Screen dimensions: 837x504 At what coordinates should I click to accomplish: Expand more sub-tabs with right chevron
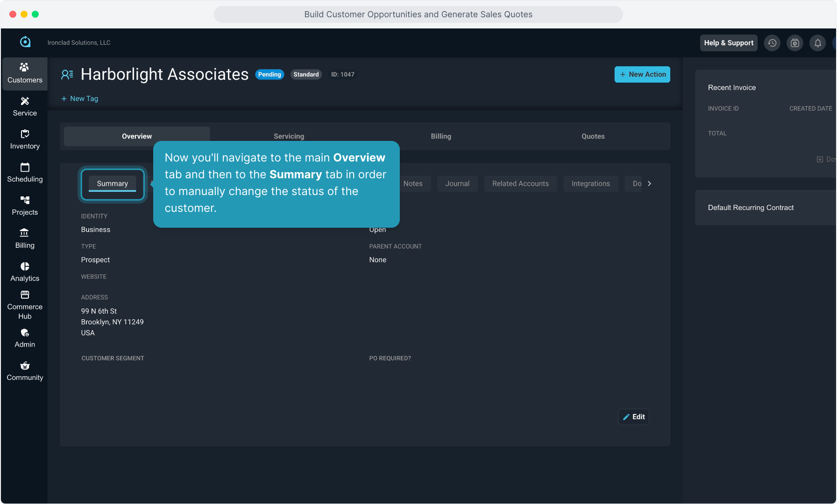click(x=649, y=184)
